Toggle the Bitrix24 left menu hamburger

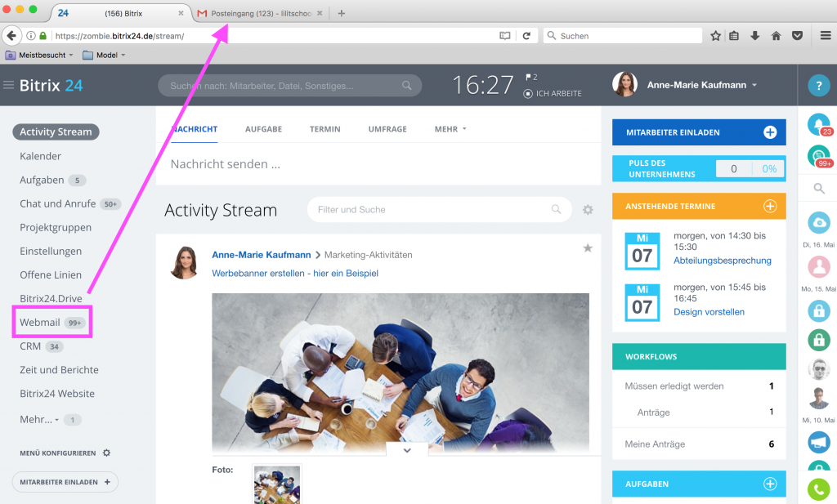[8, 85]
